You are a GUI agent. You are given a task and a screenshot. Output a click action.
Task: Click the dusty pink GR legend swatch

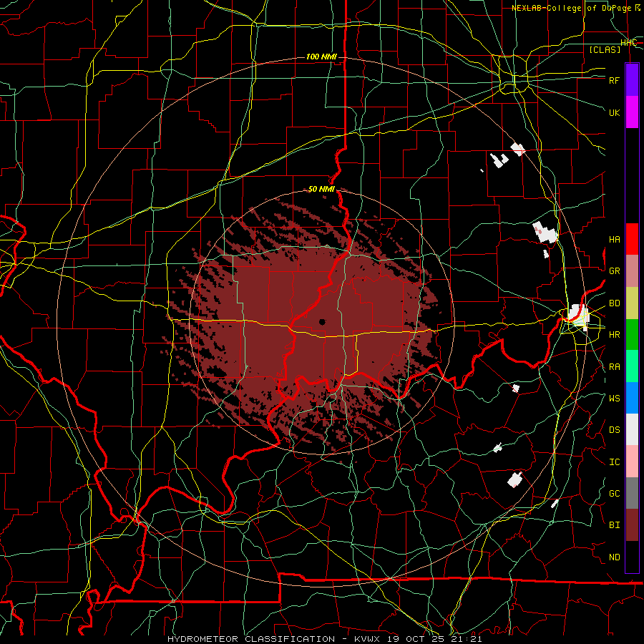click(x=632, y=271)
